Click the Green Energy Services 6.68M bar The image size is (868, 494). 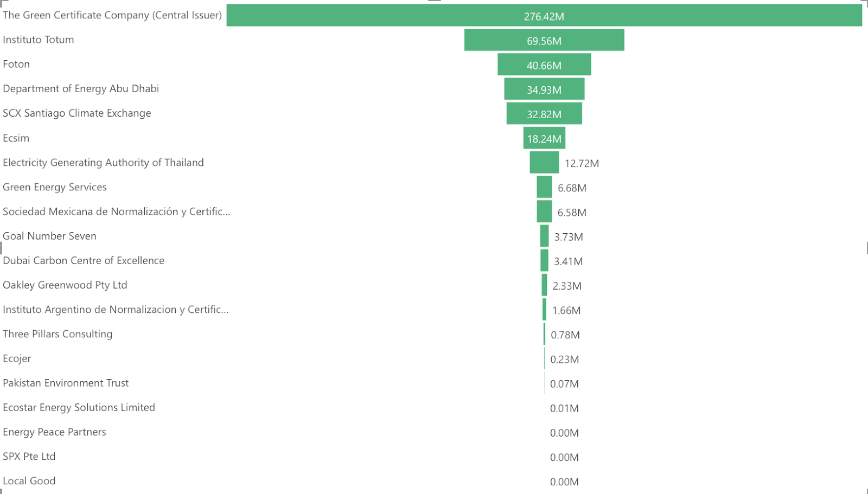pos(544,187)
